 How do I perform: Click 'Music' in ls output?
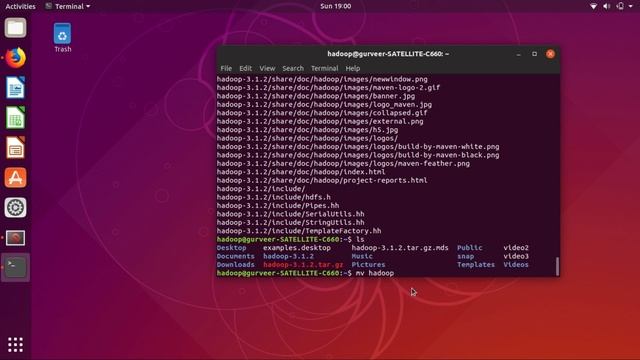coord(362,256)
